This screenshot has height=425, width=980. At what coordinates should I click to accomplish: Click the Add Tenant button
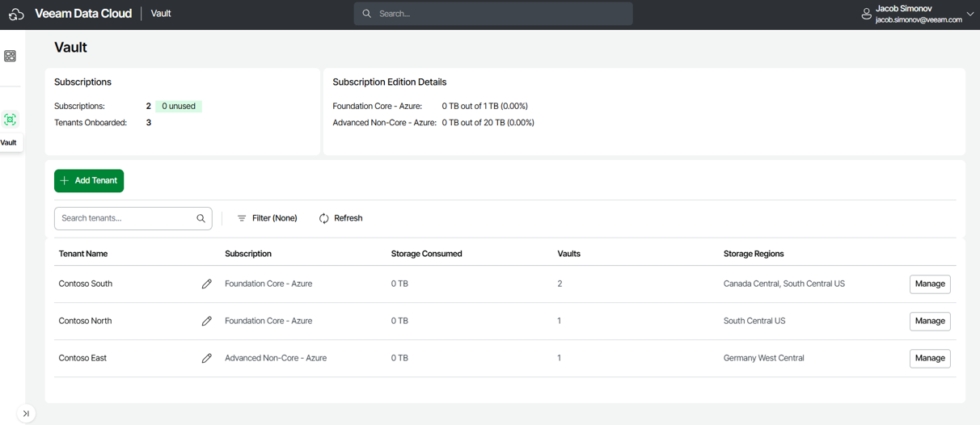[89, 181]
